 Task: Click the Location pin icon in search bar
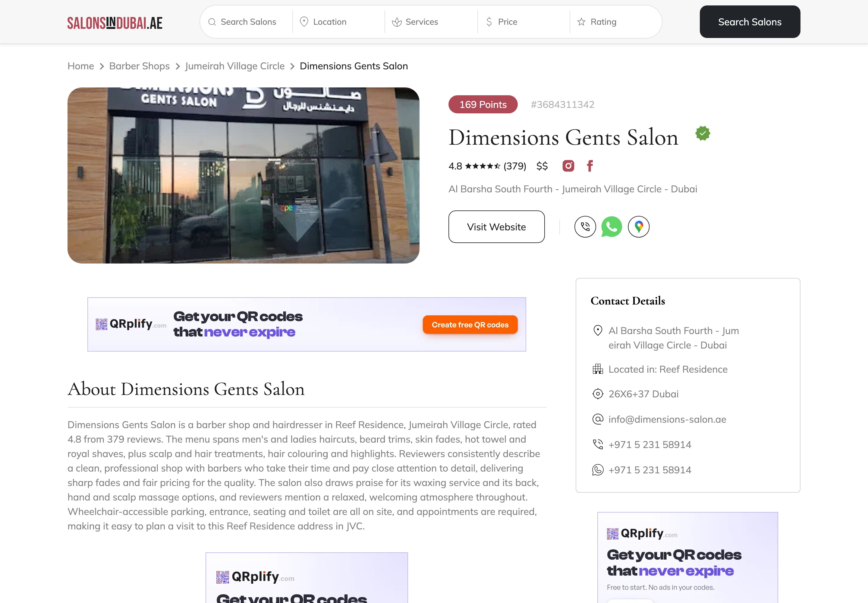[x=304, y=22]
